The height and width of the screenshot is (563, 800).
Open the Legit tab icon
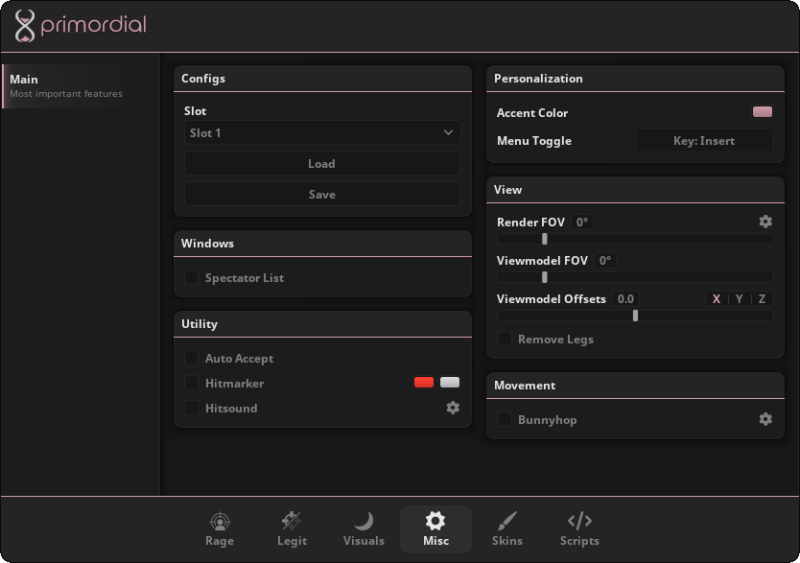coord(291,522)
